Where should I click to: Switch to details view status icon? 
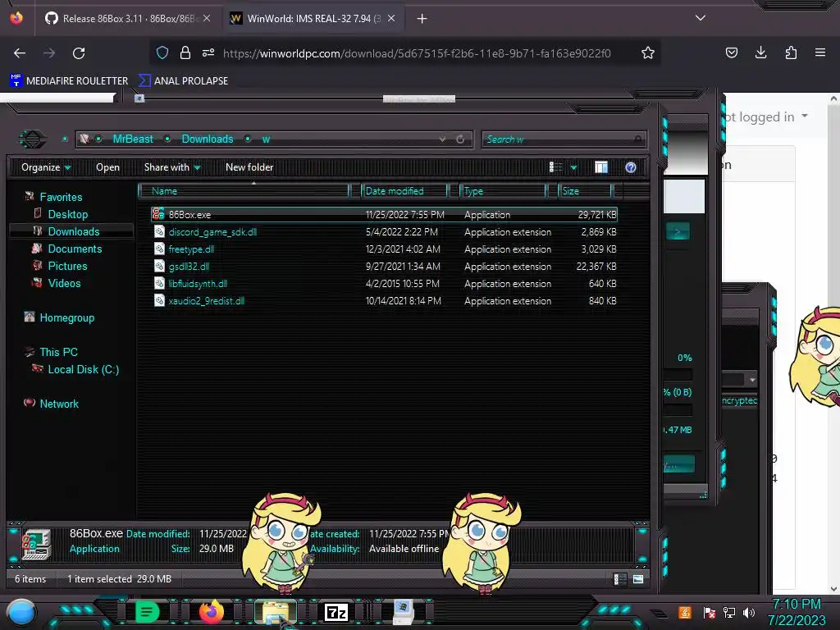tap(620, 579)
